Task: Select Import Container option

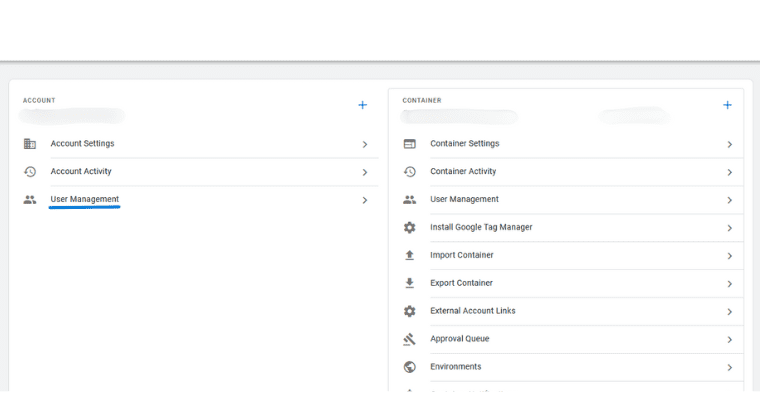Action: (461, 255)
